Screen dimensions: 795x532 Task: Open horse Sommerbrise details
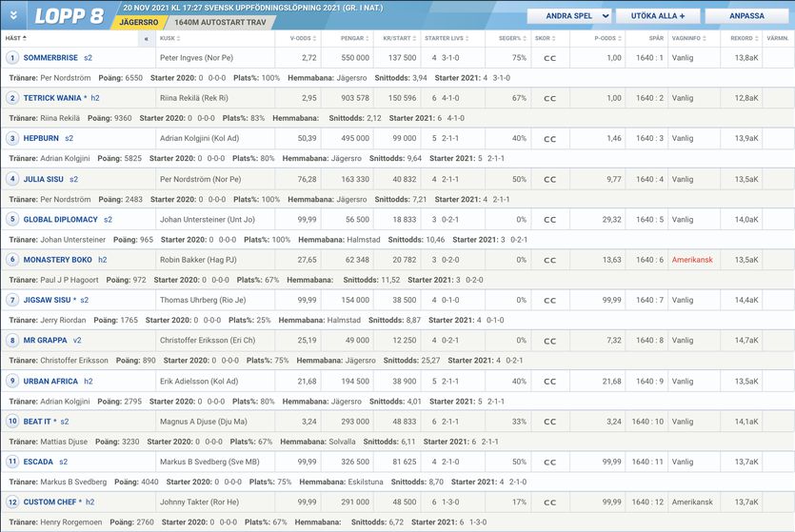pyautogui.click(x=50, y=58)
